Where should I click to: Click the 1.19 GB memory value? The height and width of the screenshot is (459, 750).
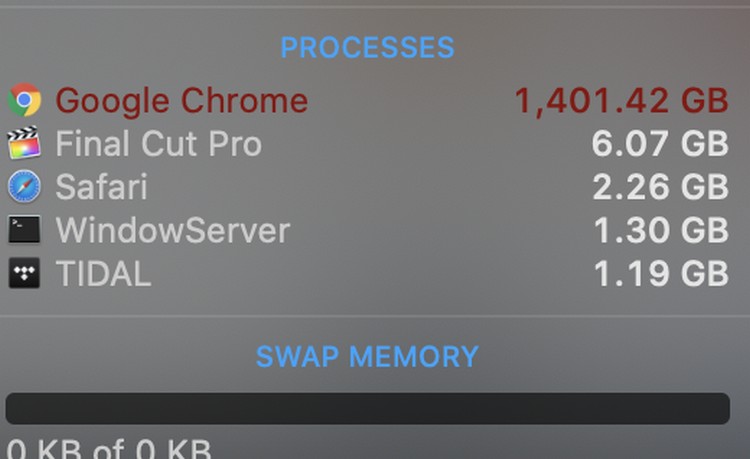pyautogui.click(x=660, y=273)
